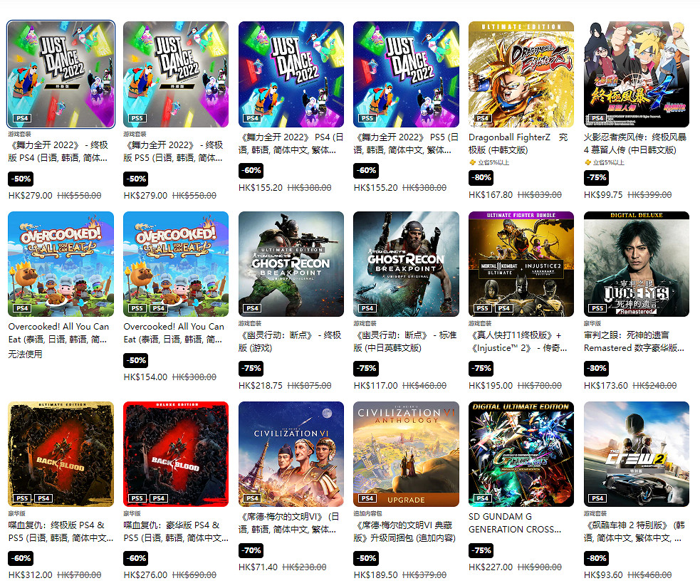Open Civilization VI base game cover
700x588 pixels.
291,454
